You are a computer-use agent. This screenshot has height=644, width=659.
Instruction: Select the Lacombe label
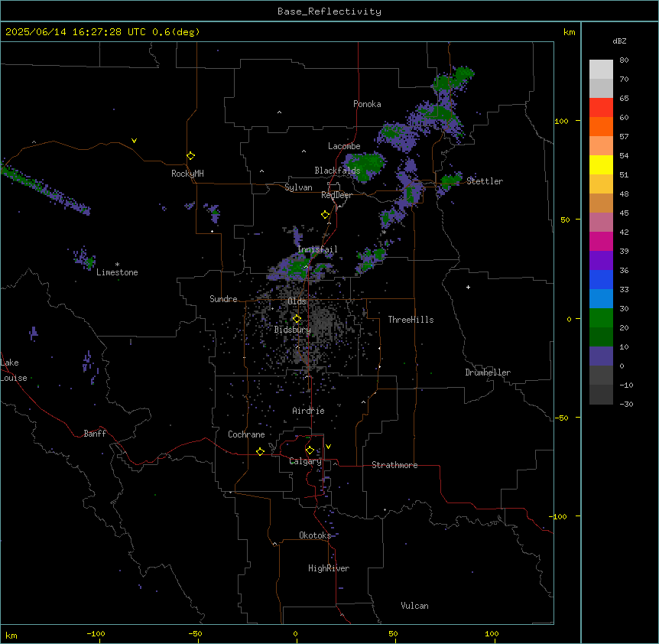[x=344, y=146]
